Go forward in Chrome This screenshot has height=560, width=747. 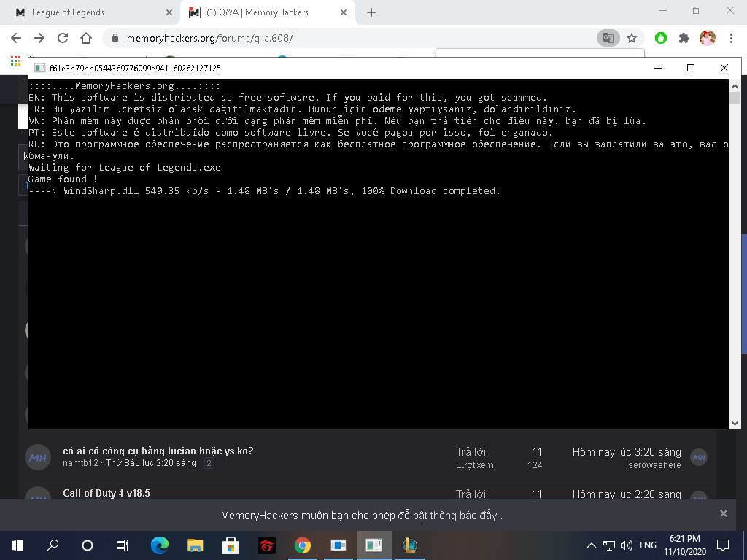(x=39, y=38)
